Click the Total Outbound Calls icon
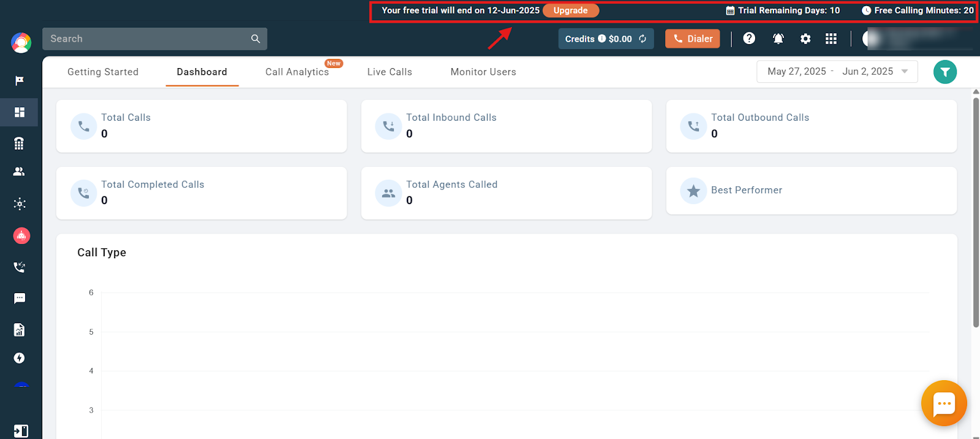This screenshot has width=980, height=439. [693, 126]
